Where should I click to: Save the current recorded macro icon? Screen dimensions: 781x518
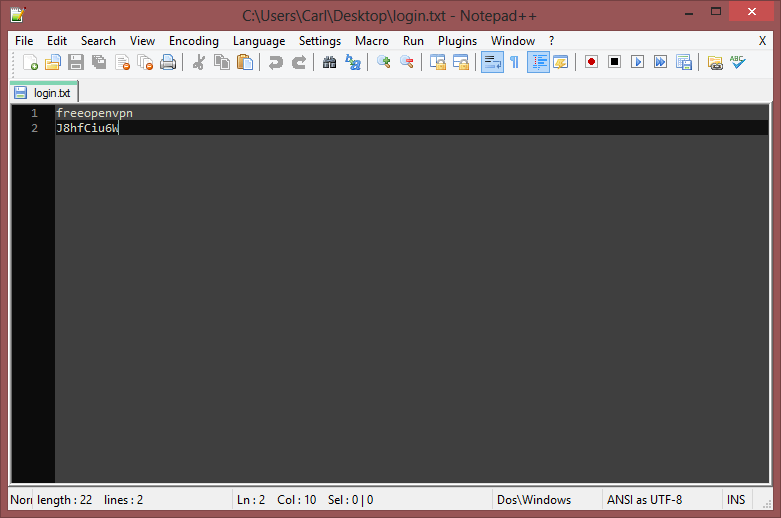684,62
